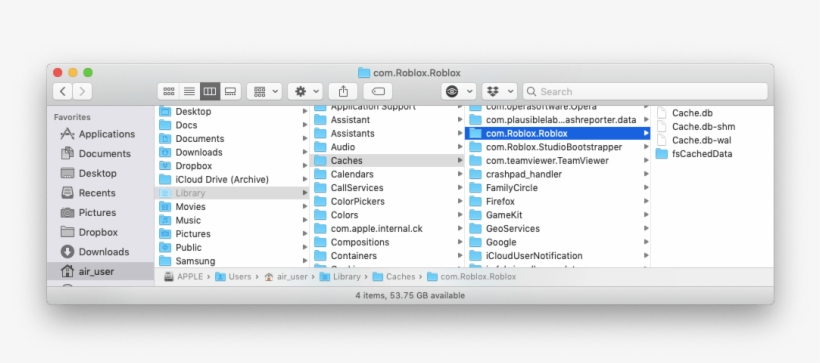The image size is (820, 363).
Task: Select the Music folder
Action: [233, 220]
